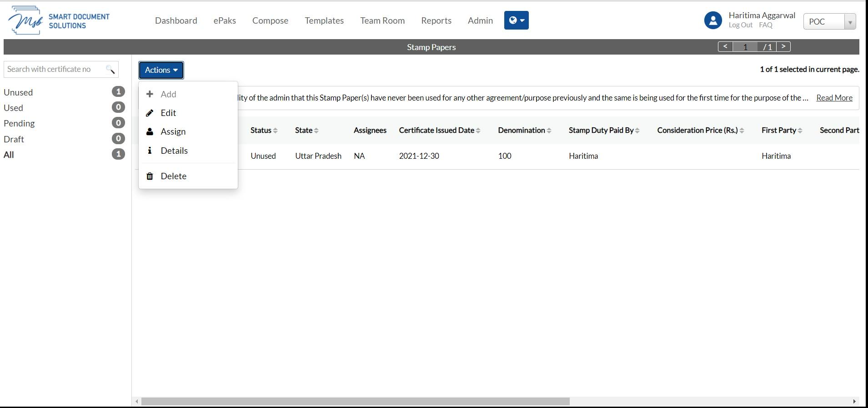Click the pencil icon beside Edit
The height and width of the screenshot is (408, 868).
(150, 113)
